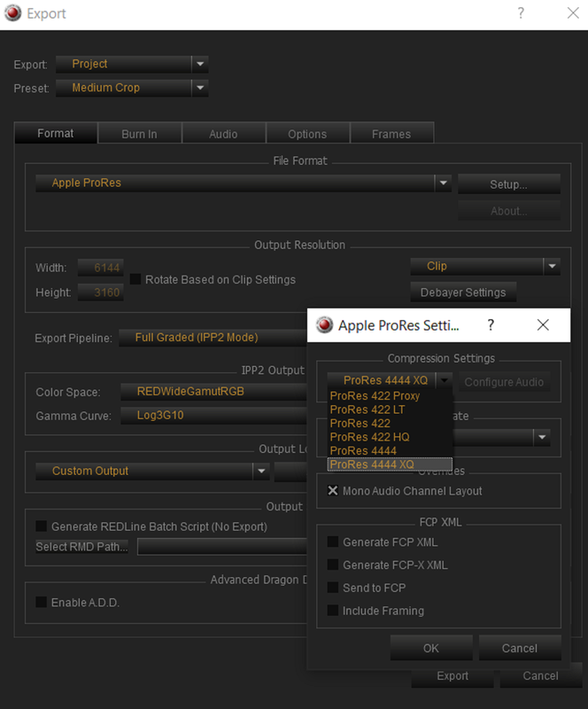Screen dimensions: 588x709
Task: Click the red REDCINE icon in Export title bar
Action: click(x=12, y=13)
